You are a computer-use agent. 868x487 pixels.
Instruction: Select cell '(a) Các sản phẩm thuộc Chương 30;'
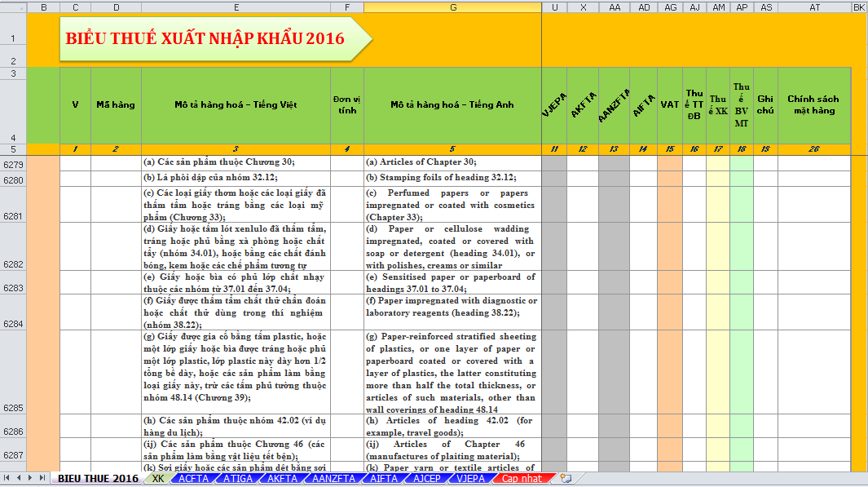[236, 163]
